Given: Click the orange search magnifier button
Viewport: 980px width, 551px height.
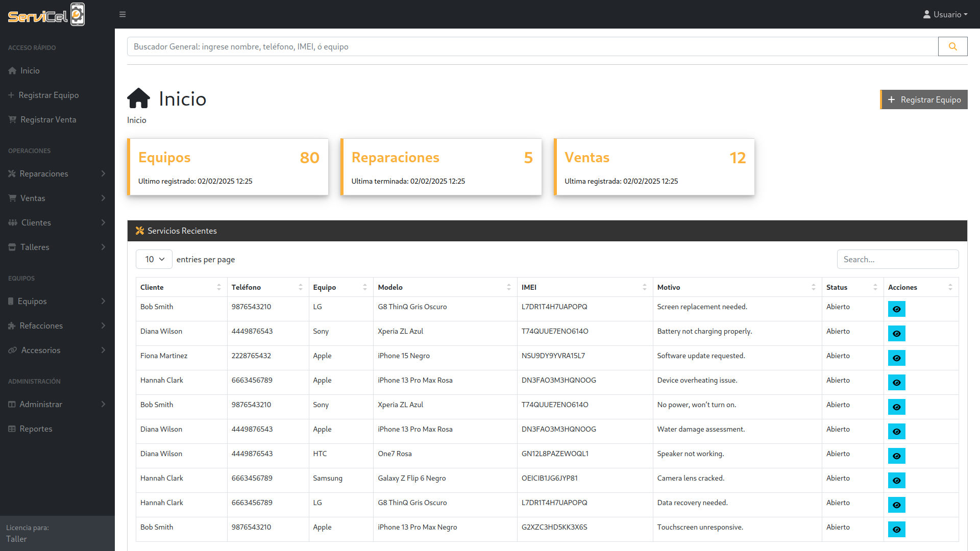Looking at the screenshot, I should pyautogui.click(x=952, y=46).
